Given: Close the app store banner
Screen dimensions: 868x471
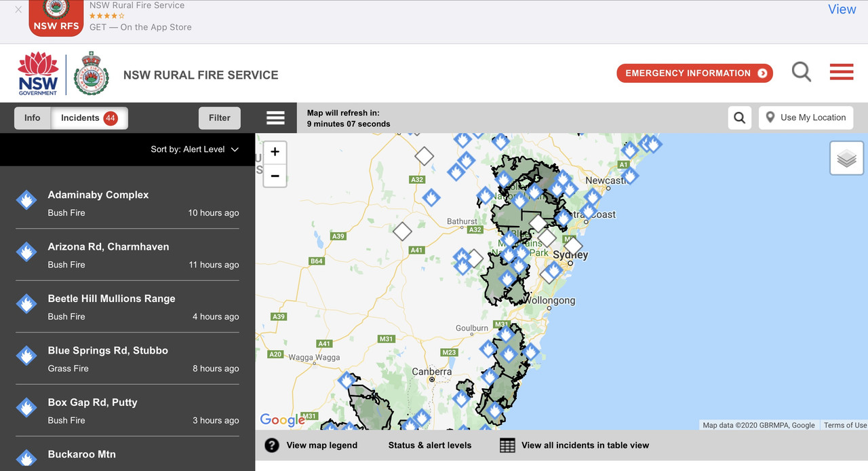Looking at the screenshot, I should pyautogui.click(x=18, y=10).
